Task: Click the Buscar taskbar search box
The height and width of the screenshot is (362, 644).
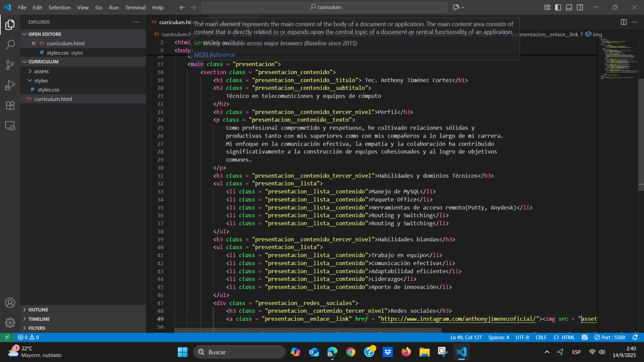Action: [239, 352]
